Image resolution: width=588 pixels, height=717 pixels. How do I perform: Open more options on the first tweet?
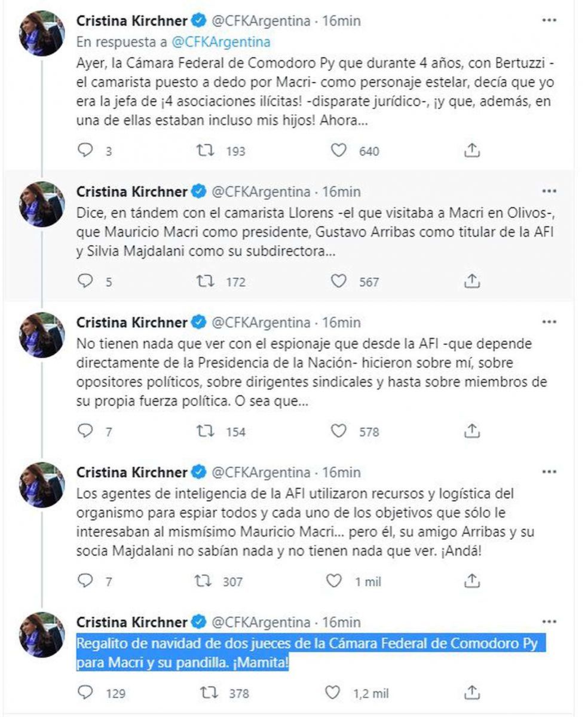point(549,21)
